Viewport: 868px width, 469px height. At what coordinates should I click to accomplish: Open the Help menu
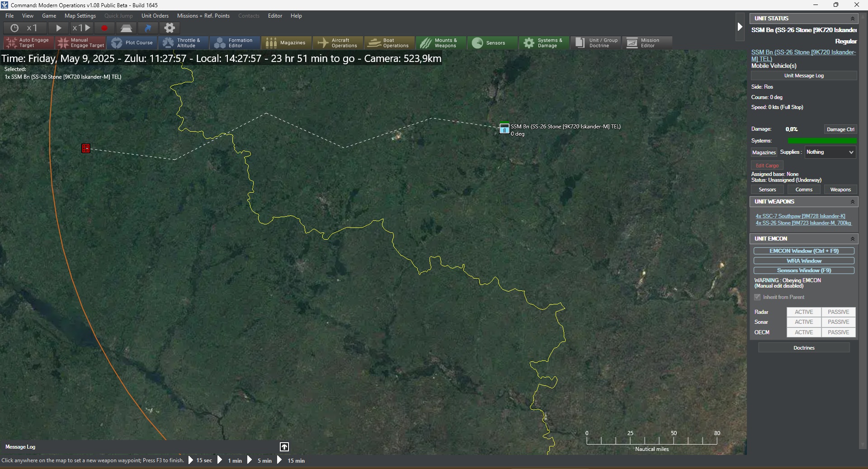[296, 16]
